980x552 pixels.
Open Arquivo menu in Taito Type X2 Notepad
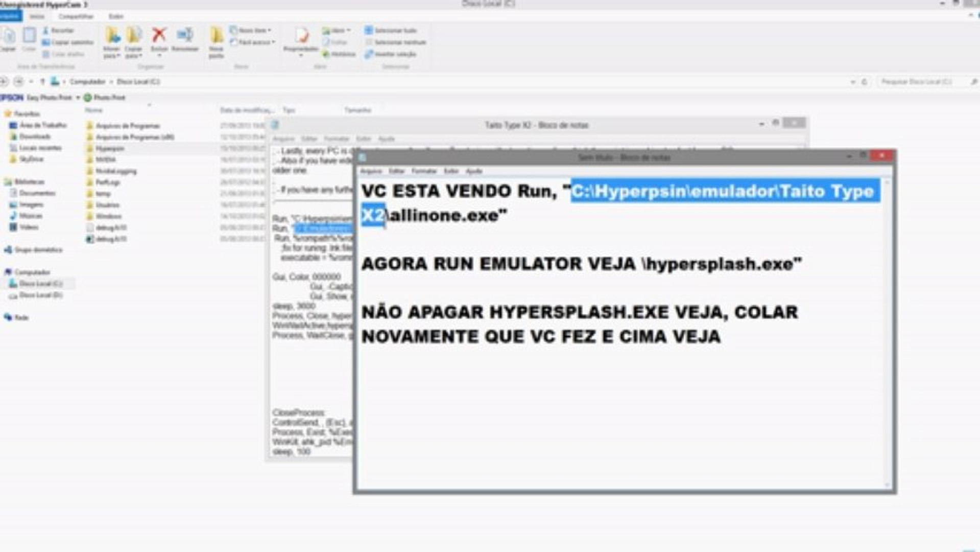[283, 139]
